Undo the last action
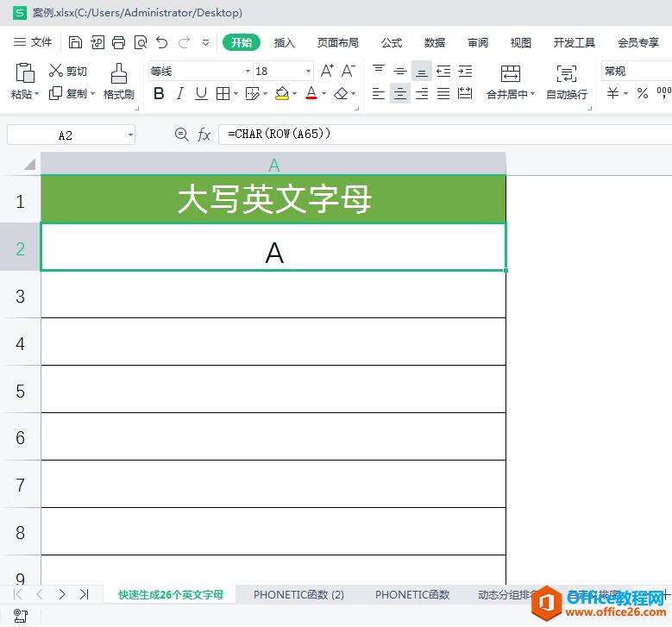The width and height of the screenshot is (672, 627). (x=162, y=42)
